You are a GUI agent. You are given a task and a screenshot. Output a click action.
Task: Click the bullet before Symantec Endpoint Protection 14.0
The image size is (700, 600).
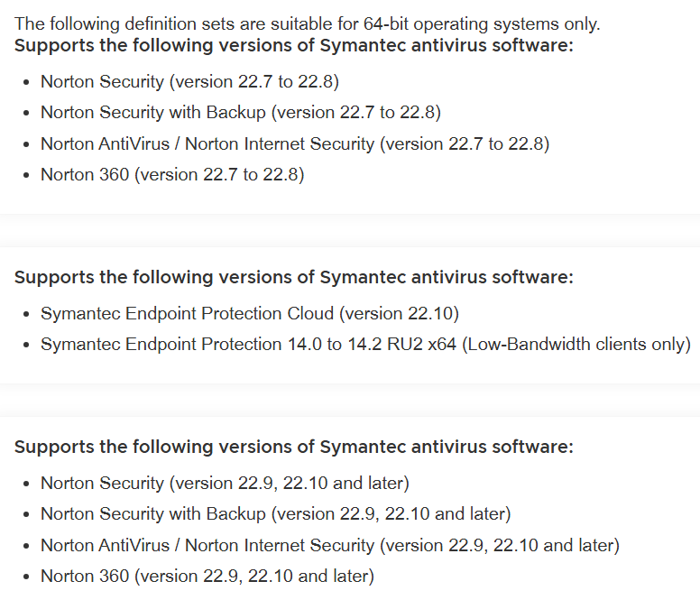(25, 346)
